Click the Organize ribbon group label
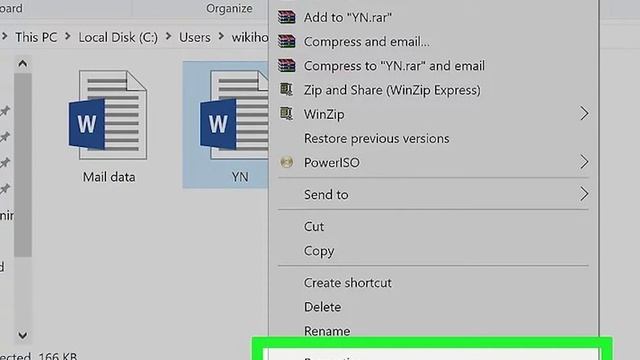Viewport: 640px width, 360px height. coord(229,8)
